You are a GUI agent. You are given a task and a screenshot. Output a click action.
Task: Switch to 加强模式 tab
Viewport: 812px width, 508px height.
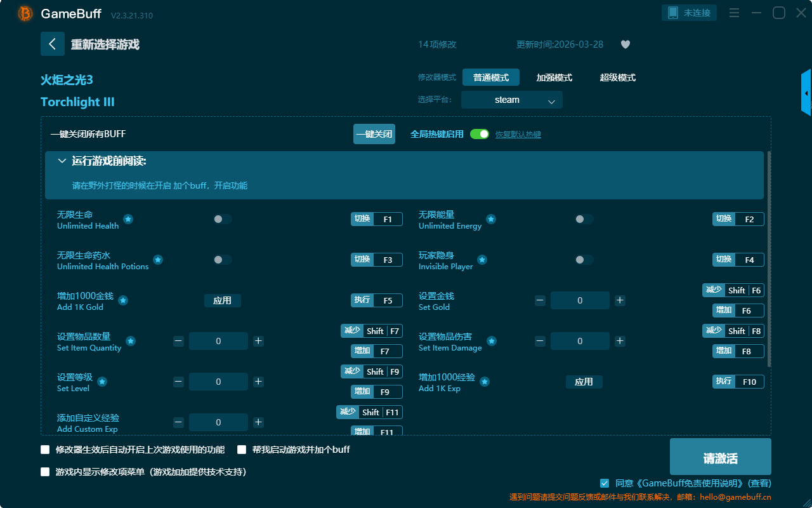point(554,77)
